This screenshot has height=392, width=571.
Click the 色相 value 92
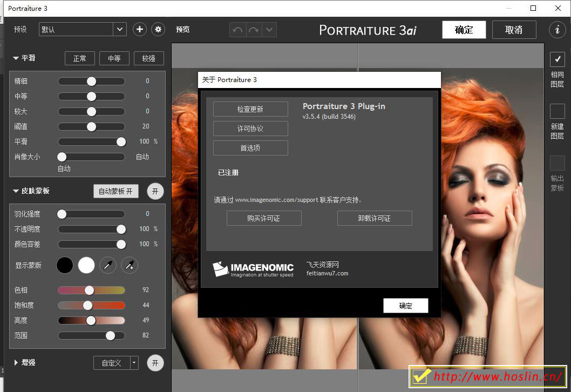pos(146,290)
